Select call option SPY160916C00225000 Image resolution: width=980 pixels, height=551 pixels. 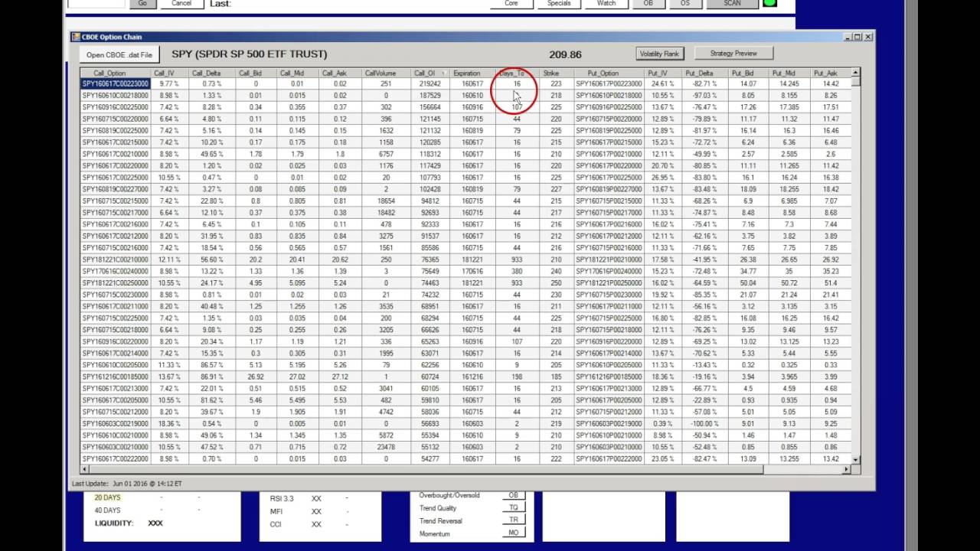pyautogui.click(x=116, y=107)
